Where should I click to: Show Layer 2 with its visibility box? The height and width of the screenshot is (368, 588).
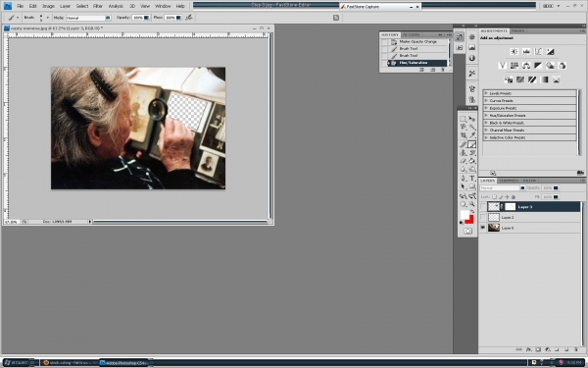[x=482, y=217]
